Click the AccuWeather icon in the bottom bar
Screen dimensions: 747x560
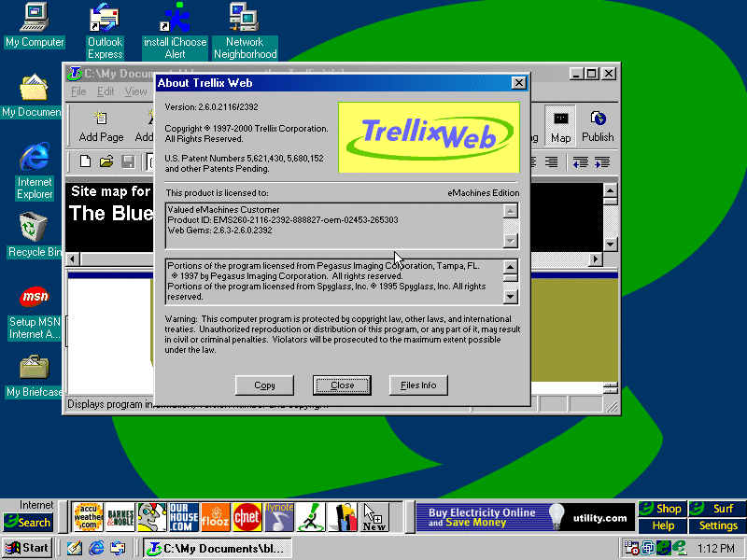pos(89,516)
